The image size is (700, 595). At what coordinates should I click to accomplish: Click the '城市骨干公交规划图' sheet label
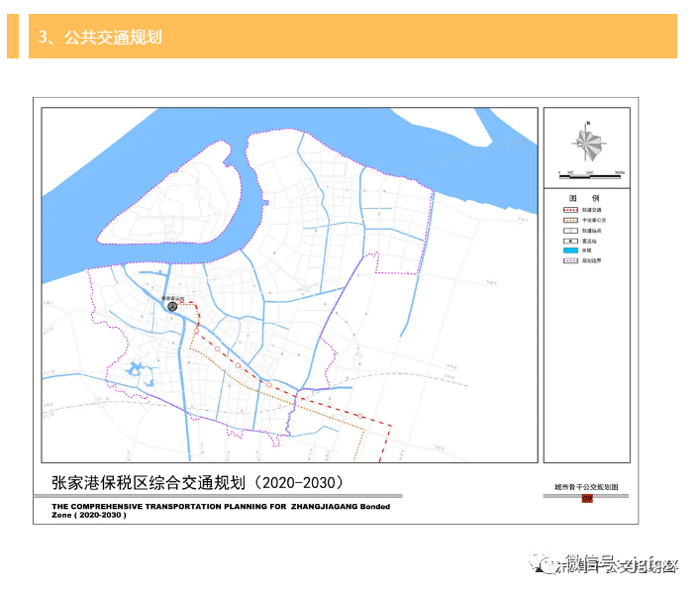coord(586,487)
